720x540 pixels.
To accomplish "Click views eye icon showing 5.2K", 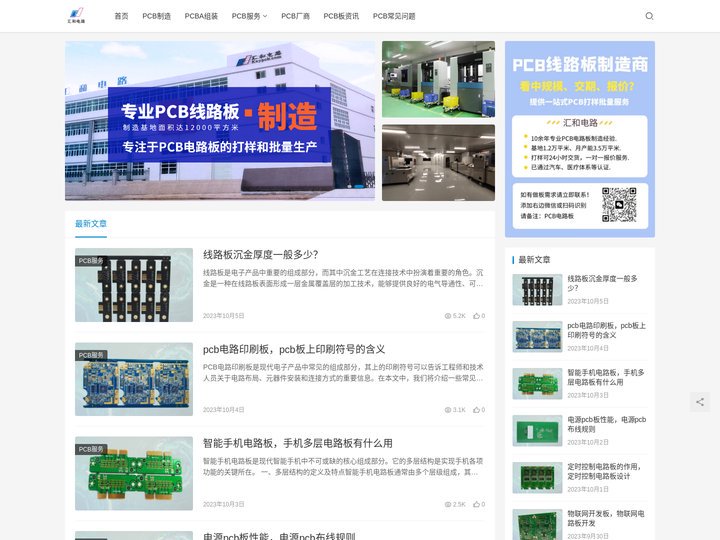I will pos(448,316).
